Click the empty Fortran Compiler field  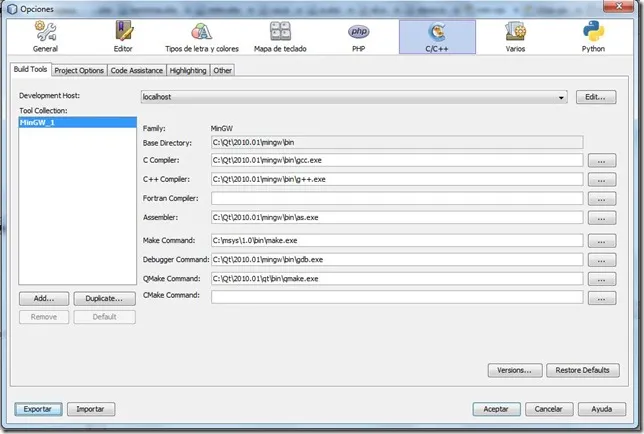397,198
